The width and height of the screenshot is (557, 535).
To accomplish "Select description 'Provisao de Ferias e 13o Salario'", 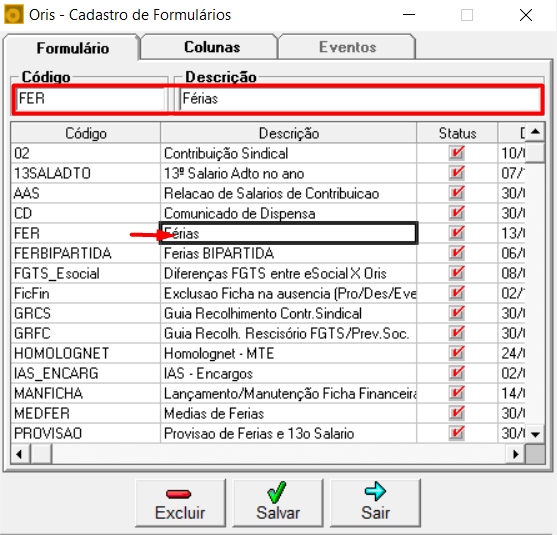I will pyautogui.click(x=288, y=433).
